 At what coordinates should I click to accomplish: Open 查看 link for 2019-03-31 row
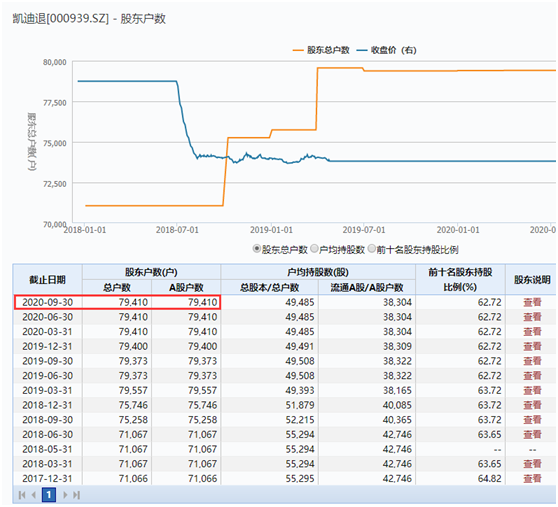pos(532,390)
